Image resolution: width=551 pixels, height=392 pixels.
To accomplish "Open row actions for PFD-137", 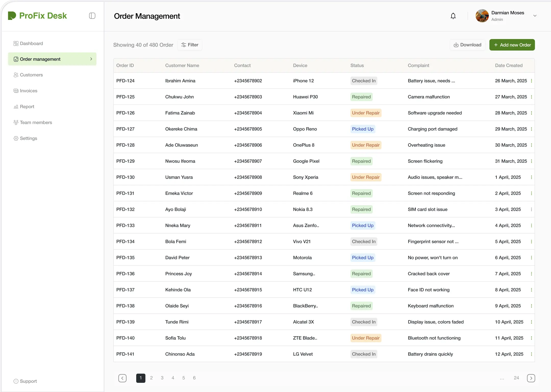I will point(531,290).
